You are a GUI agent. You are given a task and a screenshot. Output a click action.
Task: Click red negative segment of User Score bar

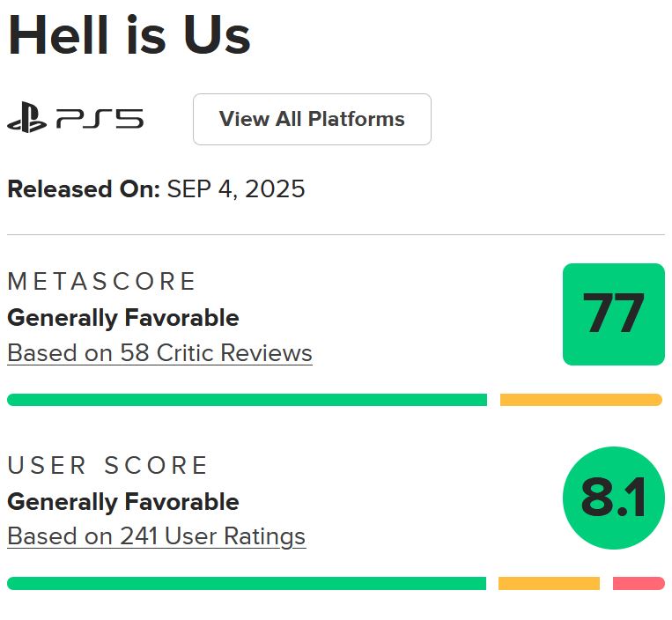tap(639, 583)
